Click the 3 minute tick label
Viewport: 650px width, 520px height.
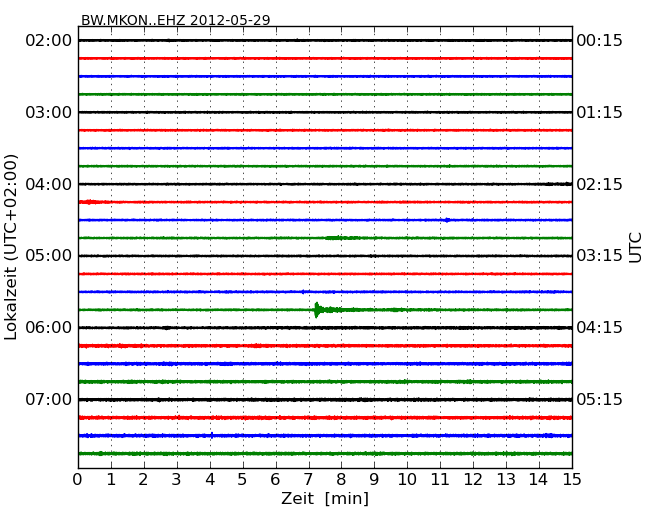(x=177, y=480)
